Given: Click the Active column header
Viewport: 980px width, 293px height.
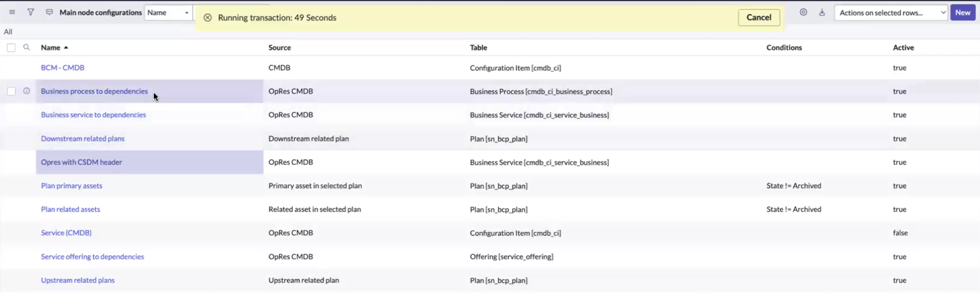Looking at the screenshot, I should (x=903, y=47).
